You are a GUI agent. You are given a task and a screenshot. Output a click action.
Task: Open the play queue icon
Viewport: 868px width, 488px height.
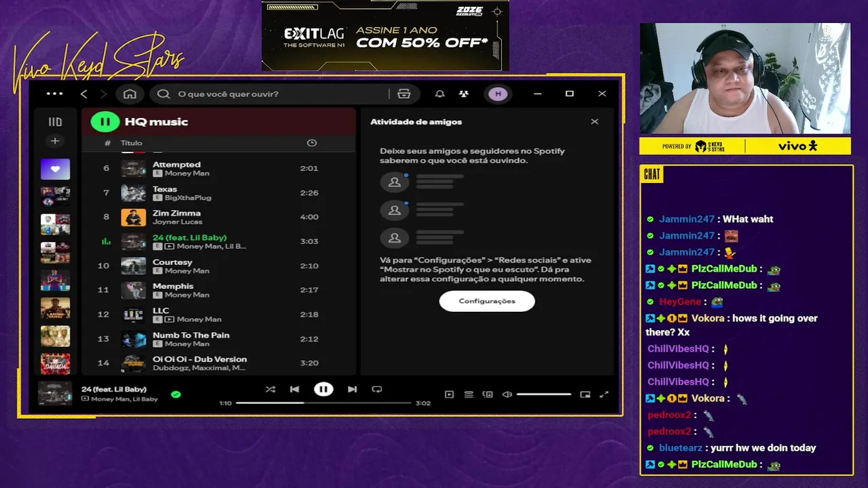coord(469,394)
